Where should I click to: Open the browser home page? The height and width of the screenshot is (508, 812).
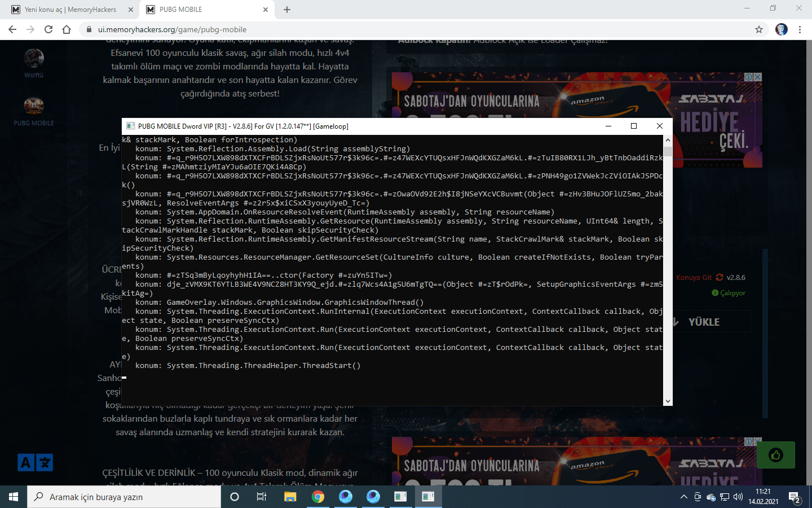67,29
